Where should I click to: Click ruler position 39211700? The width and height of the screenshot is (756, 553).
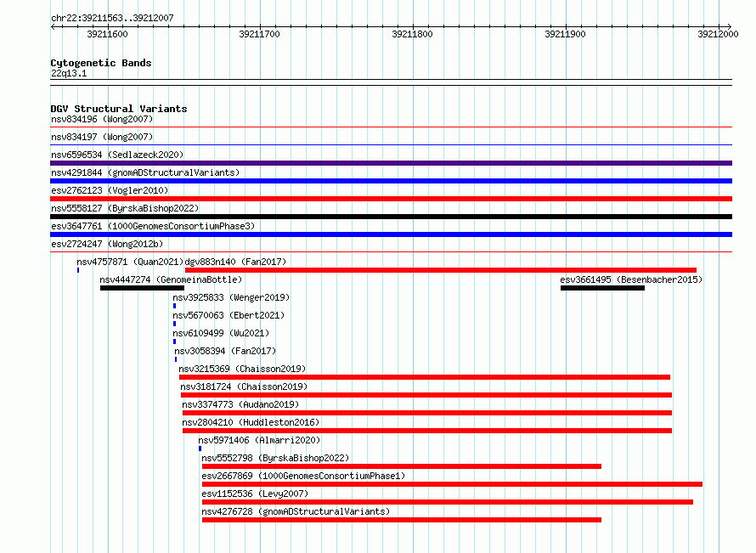[259, 34]
